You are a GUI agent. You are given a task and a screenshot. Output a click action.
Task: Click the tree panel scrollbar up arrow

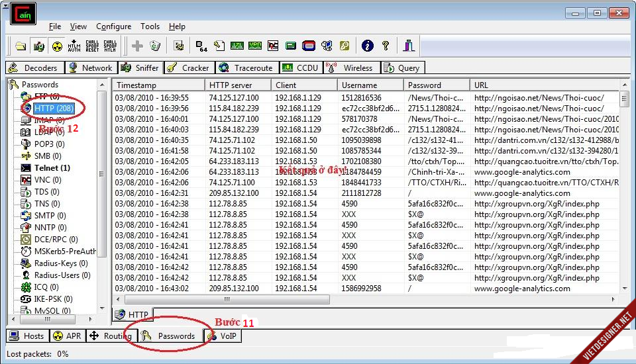pyautogui.click(x=102, y=85)
